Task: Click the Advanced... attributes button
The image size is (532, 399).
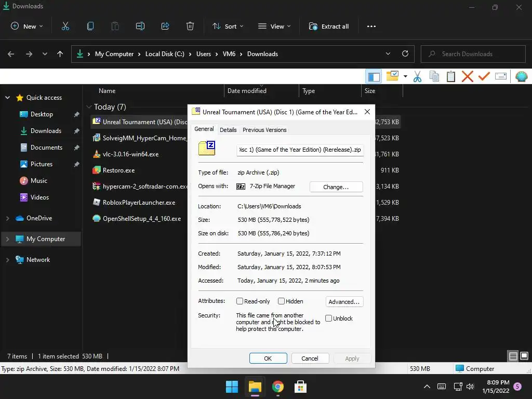Action: (344, 302)
